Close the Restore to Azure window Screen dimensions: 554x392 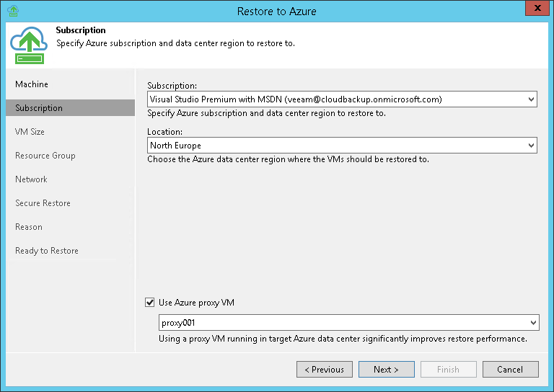pyautogui.click(x=535, y=10)
